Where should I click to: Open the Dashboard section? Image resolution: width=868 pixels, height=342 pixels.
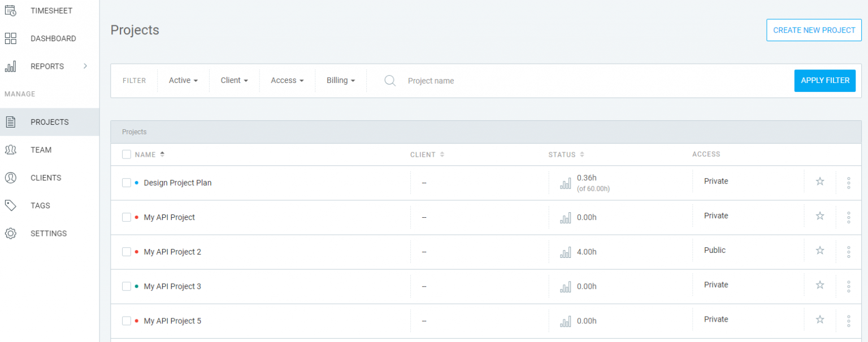pos(53,38)
